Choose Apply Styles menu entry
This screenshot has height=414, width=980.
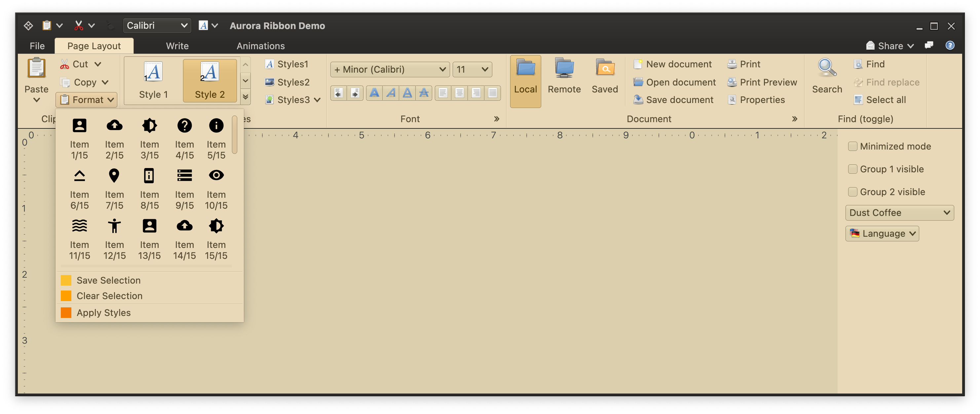click(103, 313)
